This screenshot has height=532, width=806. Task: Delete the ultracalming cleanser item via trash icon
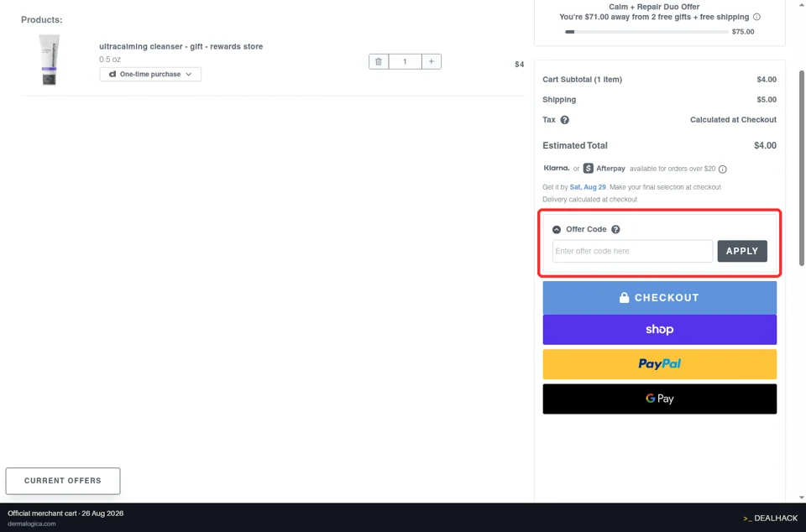(379, 61)
